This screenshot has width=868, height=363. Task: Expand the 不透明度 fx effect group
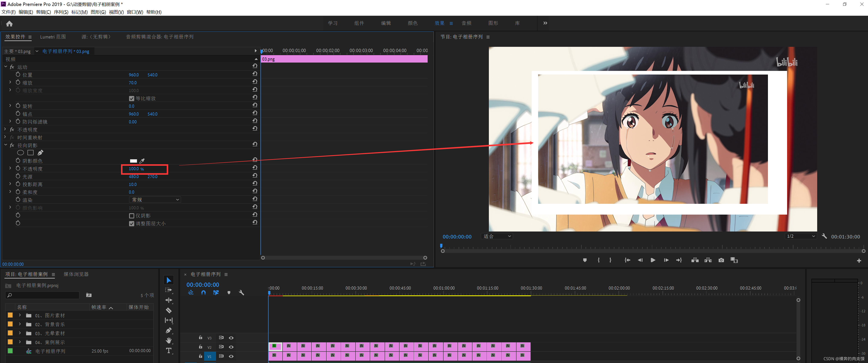point(5,129)
